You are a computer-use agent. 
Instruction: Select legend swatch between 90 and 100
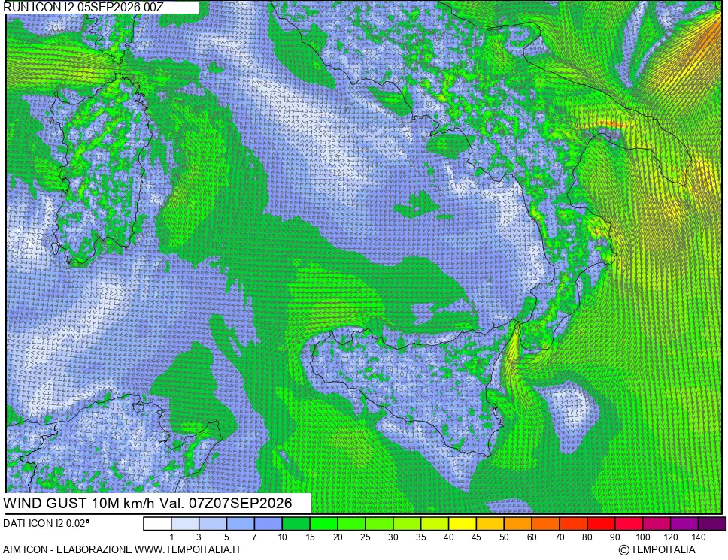(x=629, y=524)
